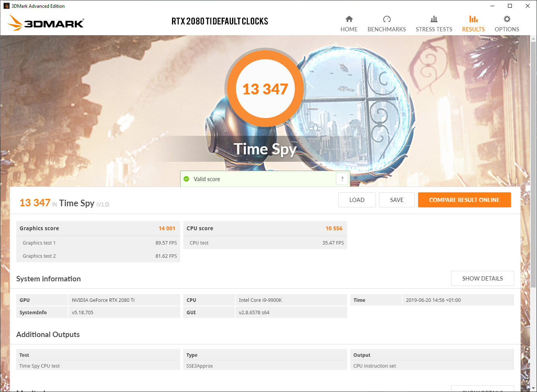Click COMPARE RESULT ONLINE button

click(x=464, y=200)
